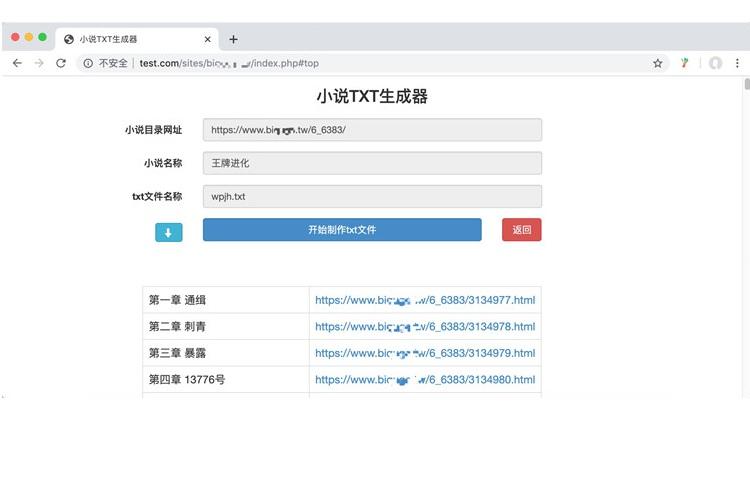
Task: Click the txt文件名称 input box
Action: 372,197
